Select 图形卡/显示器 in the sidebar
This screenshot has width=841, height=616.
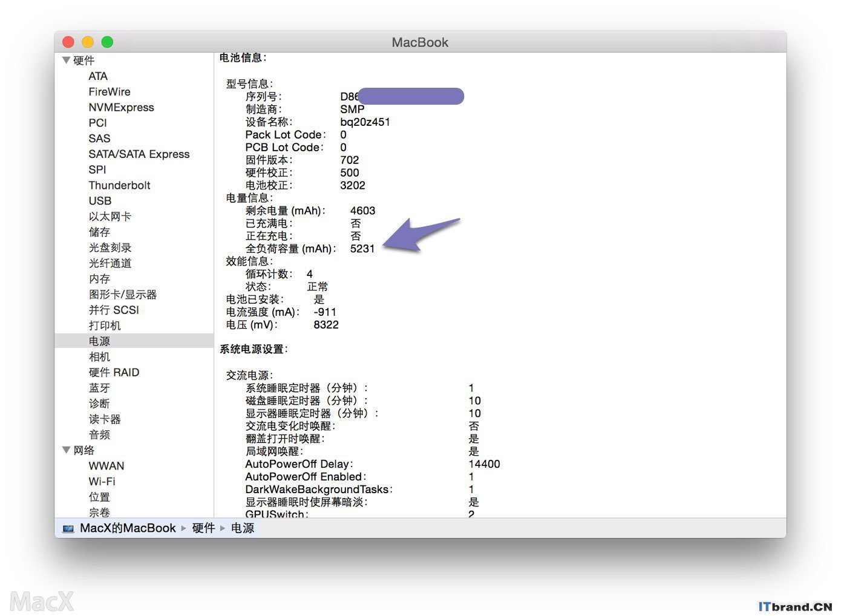coord(123,295)
